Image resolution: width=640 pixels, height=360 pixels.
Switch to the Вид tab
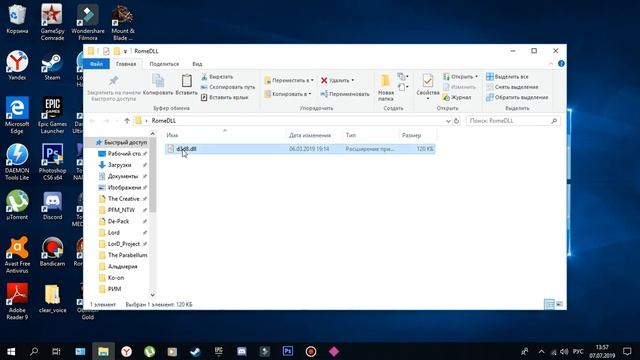pos(197,64)
